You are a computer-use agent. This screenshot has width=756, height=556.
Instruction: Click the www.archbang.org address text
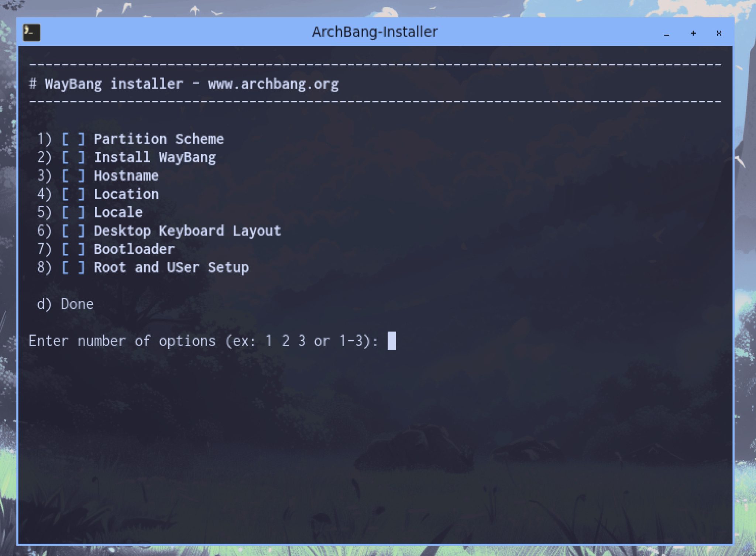273,84
